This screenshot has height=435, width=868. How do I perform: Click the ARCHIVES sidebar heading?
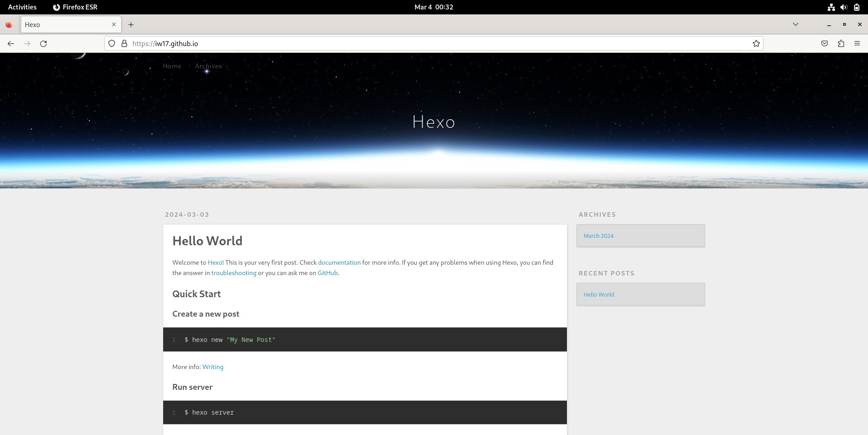coord(597,215)
